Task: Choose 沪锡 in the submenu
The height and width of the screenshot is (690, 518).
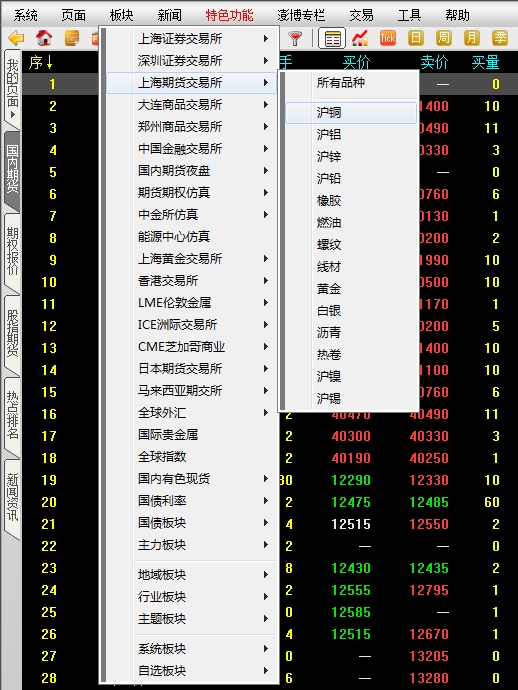Action: click(x=351, y=399)
